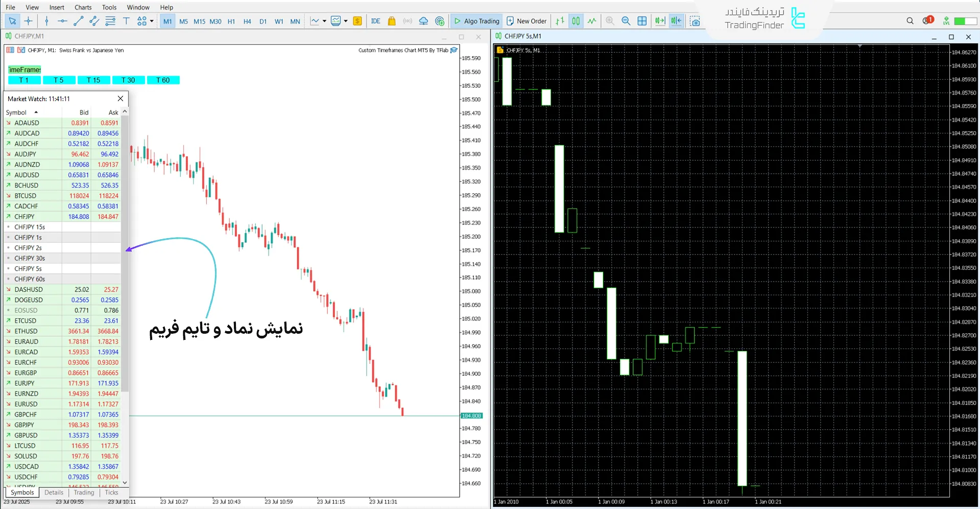
Task: Toggle Algo Trading on
Action: tap(476, 21)
